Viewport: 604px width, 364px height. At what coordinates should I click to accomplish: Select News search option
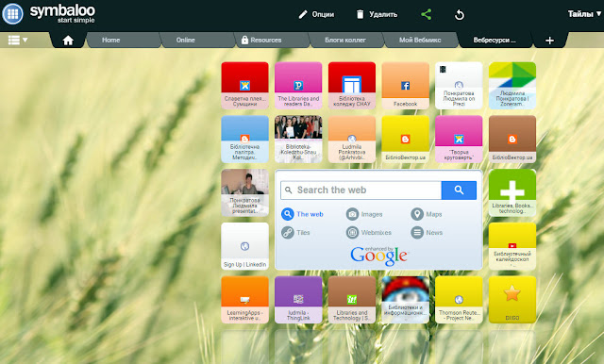pyautogui.click(x=427, y=232)
